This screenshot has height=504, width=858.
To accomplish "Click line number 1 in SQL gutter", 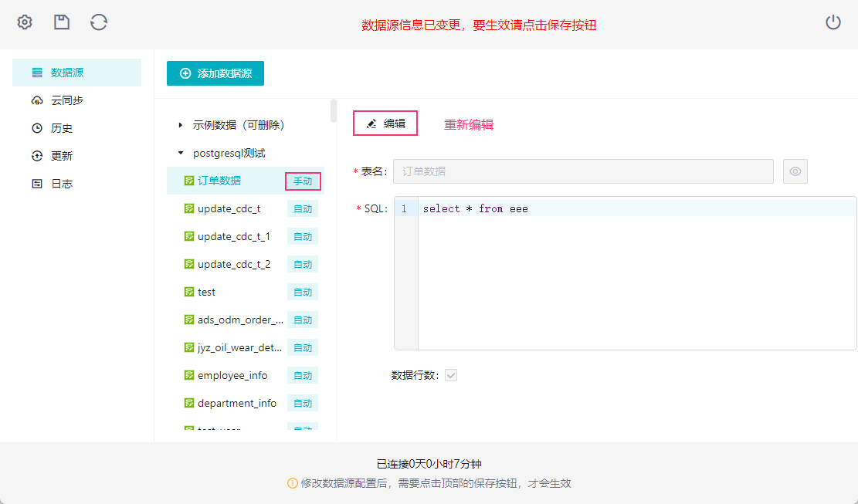I will click(404, 208).
